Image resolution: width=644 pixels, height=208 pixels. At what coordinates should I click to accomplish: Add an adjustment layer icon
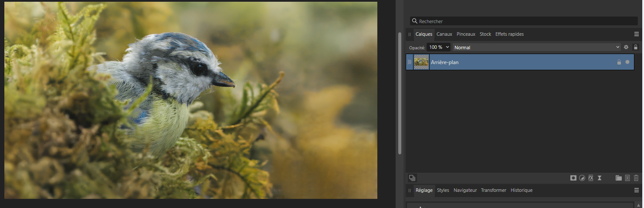coord(582,178)
